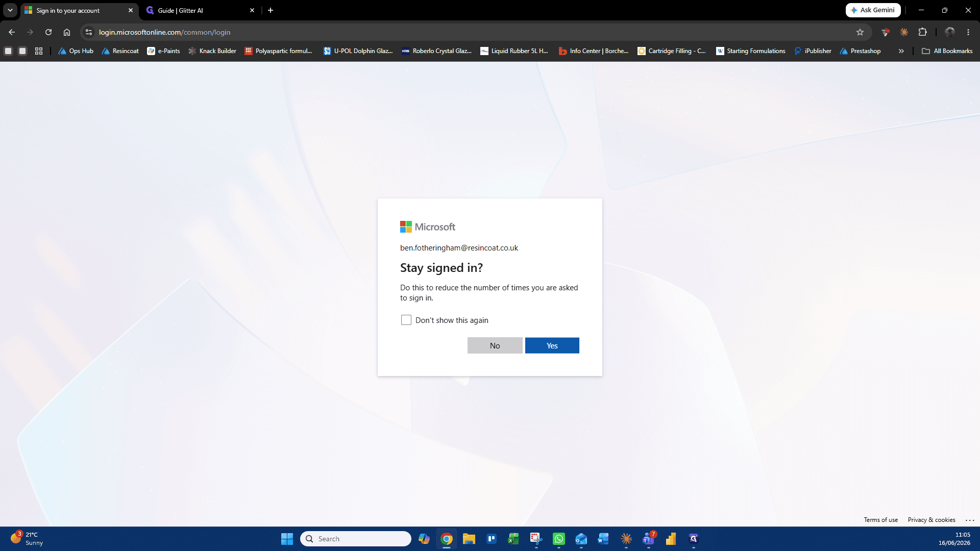Open the Resincoat bookmark
980x551 pixels.
(x=120, y=51)
